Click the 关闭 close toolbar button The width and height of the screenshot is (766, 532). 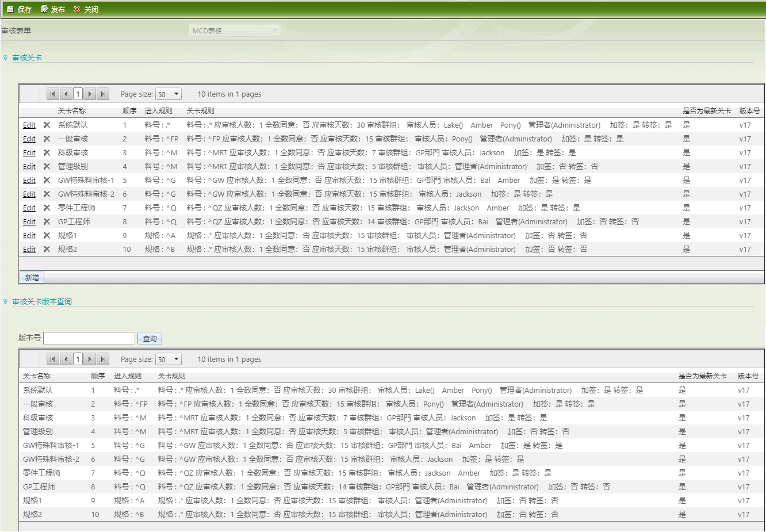86,9
